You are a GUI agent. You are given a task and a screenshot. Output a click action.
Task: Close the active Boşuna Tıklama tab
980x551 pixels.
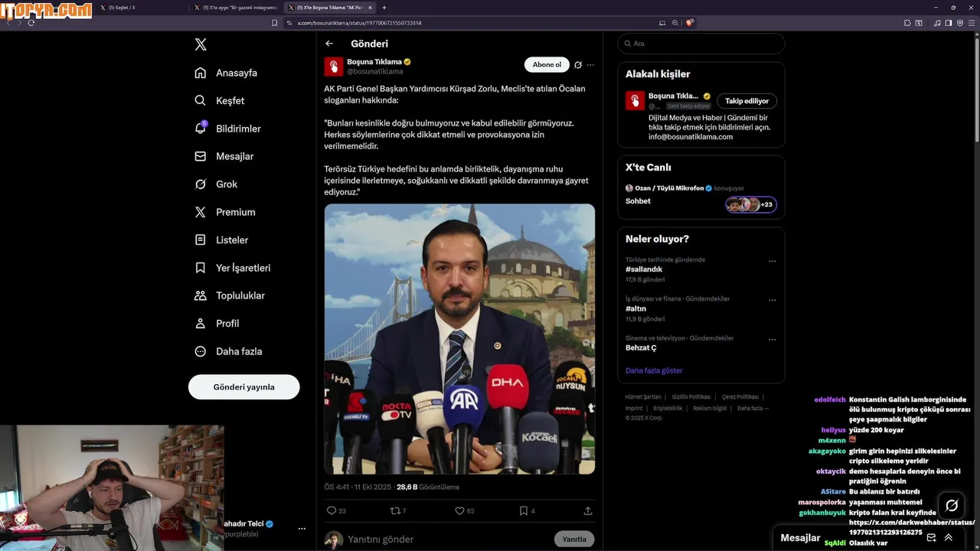click(370, 8)
